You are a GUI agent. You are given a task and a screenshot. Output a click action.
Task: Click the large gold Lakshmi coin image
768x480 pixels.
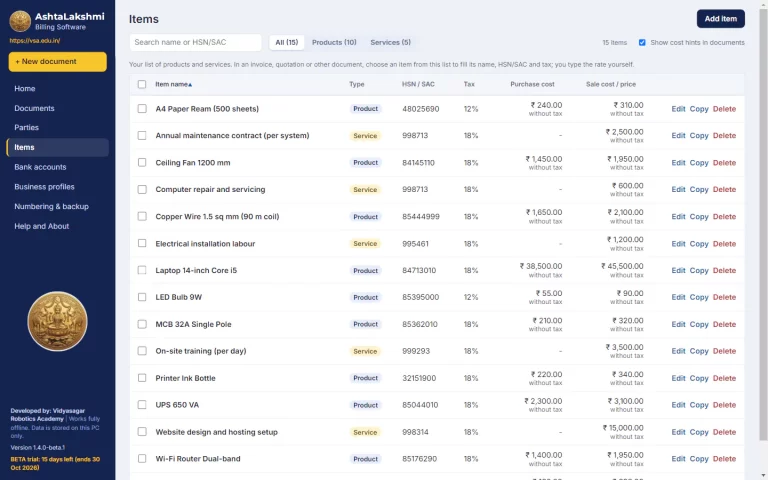57,321
